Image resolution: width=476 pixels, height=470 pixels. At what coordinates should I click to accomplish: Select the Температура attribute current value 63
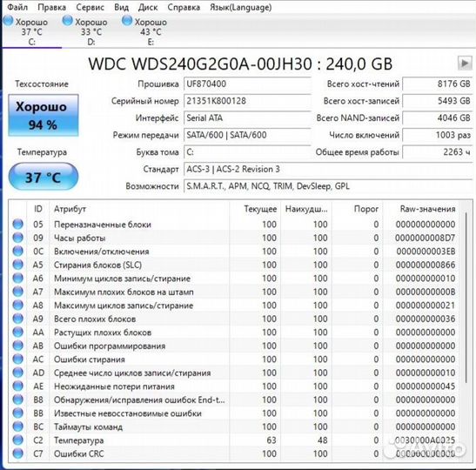coord(272,440)
